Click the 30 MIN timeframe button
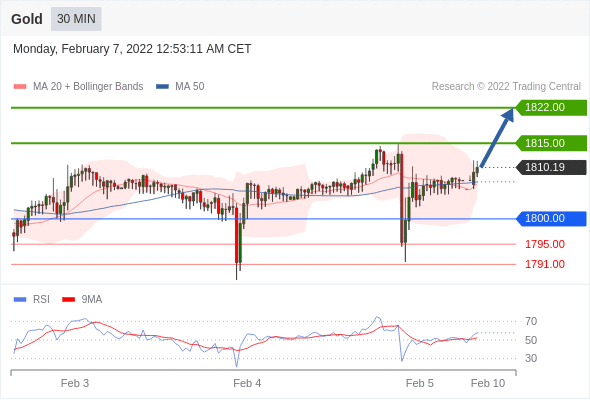Screen dimensions: 590x400 pyautogui.click(x=76, y=19)
